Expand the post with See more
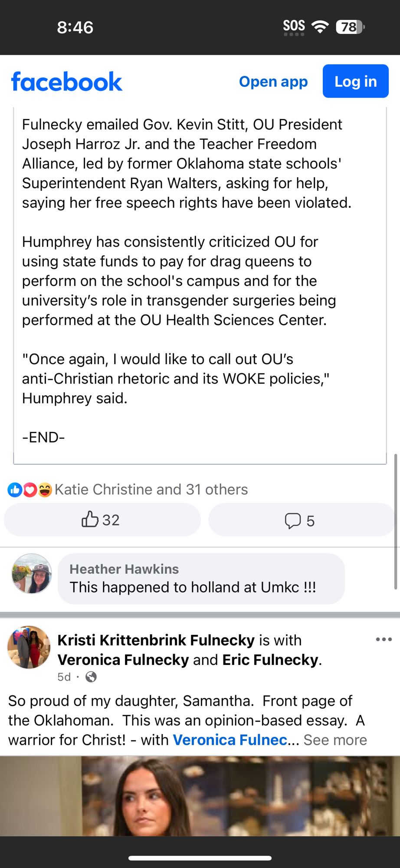 pos(335,740)
